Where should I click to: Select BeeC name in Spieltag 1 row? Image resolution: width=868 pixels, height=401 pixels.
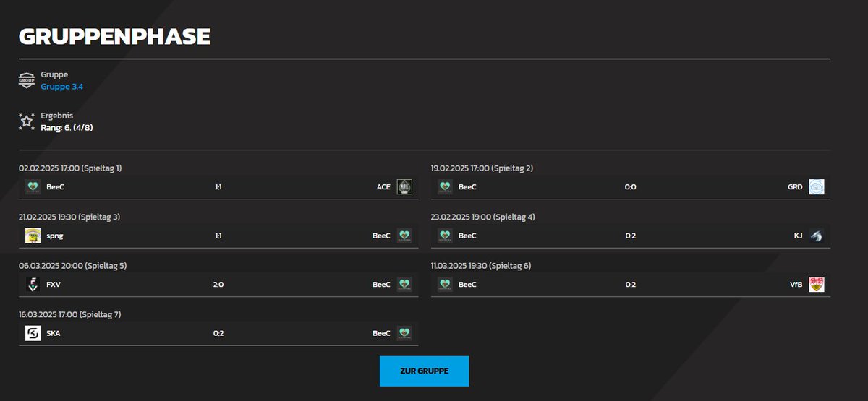coord(55,187)
